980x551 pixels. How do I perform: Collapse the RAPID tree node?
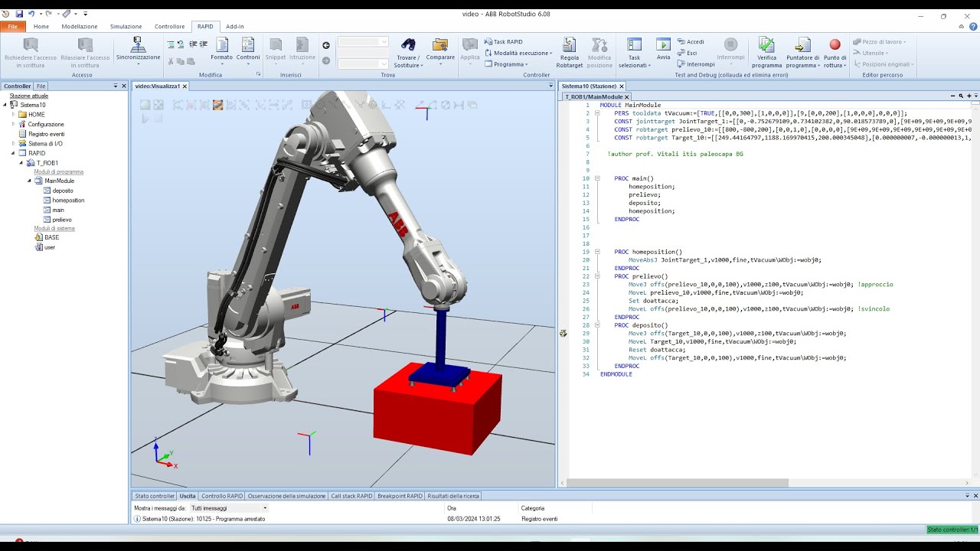(x=13, y=153)
